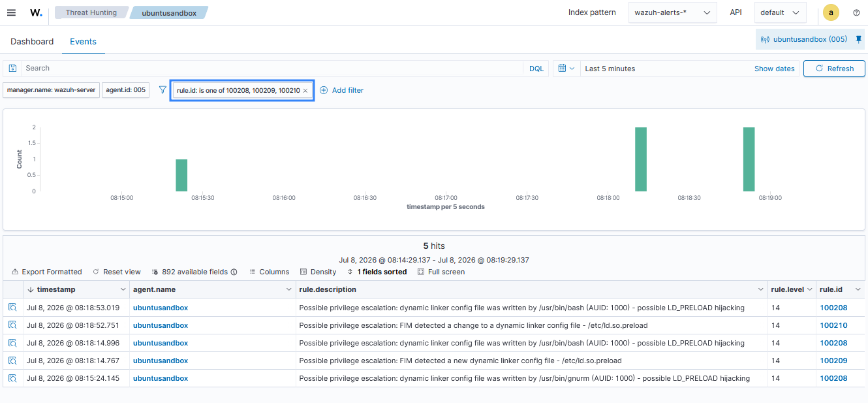Open the Index pattern wazuh-alerts dropdown

click(672, 12)
